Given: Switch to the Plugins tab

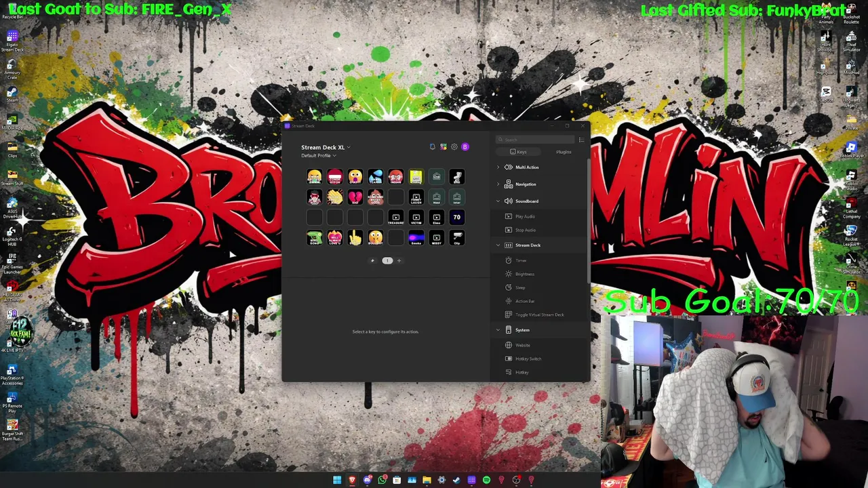Looking at the screenshot, I should coord(564,152).
